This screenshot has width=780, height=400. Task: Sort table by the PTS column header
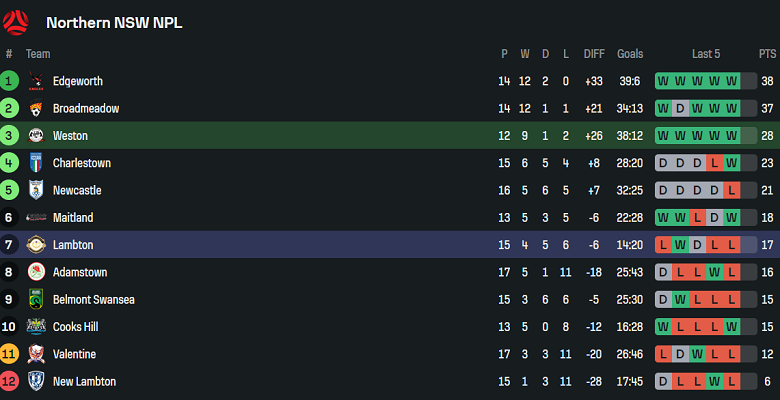766,54
